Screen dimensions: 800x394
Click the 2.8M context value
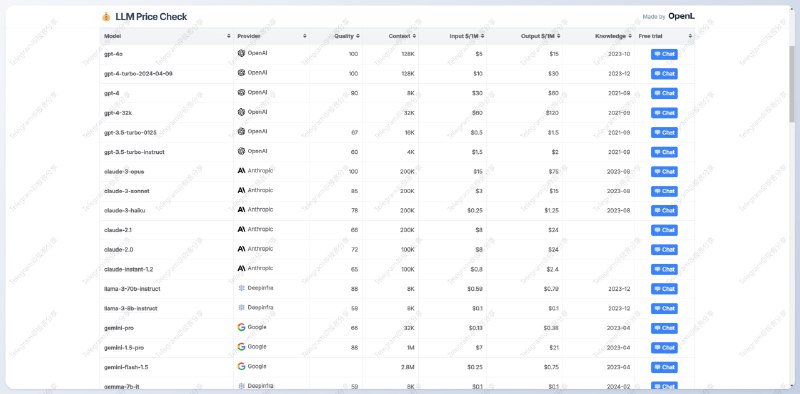click(x=408, y=367)
